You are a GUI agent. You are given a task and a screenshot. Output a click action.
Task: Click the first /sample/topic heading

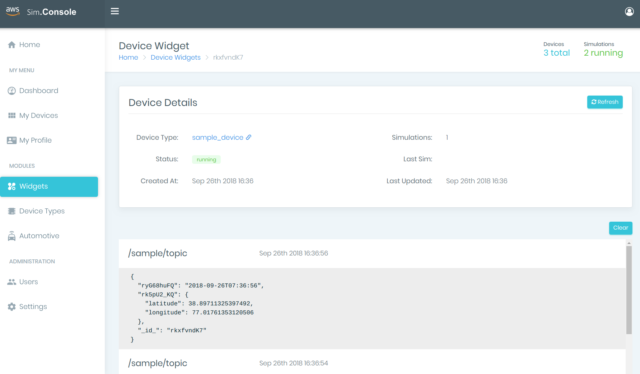[158, 253]
